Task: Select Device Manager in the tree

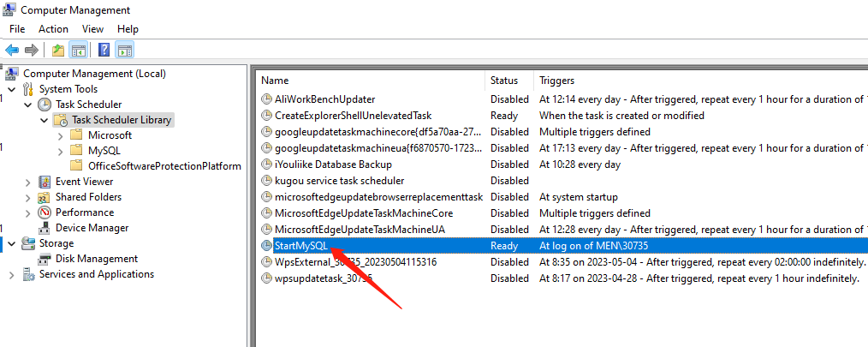Action: tap(92, 228)
